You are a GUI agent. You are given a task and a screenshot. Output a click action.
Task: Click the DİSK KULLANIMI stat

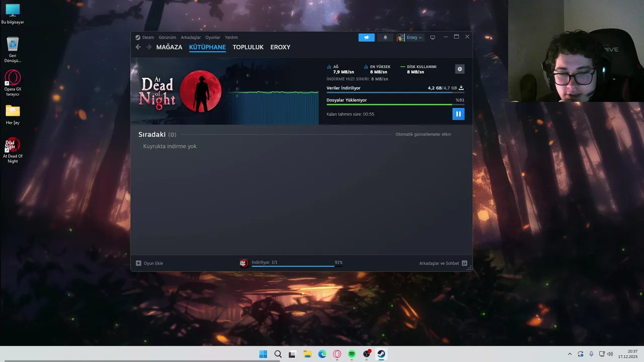click(x=419, y=69)
